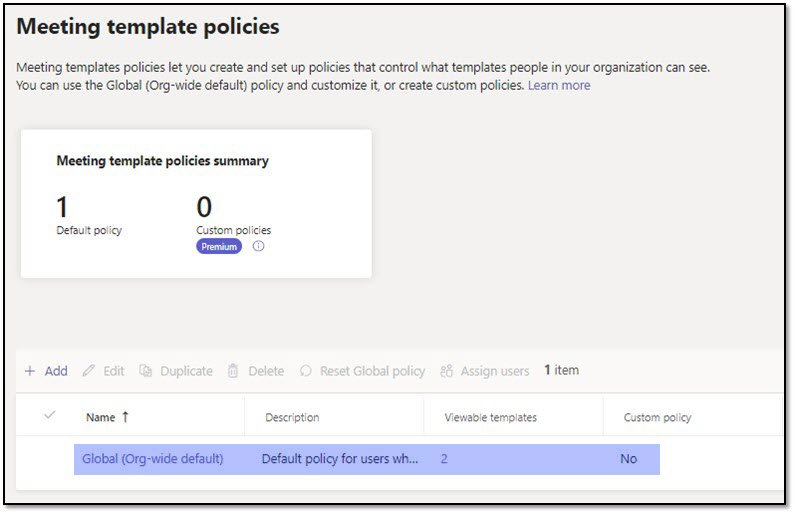Open the Global (Org-wide default) policy

point(154,459)
